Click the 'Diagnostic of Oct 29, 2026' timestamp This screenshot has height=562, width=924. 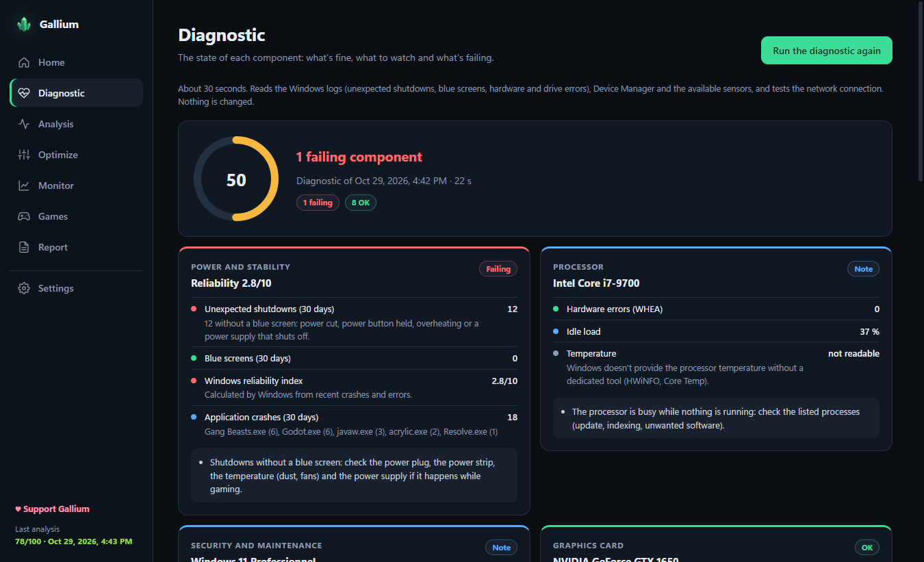tap(384, 181)
